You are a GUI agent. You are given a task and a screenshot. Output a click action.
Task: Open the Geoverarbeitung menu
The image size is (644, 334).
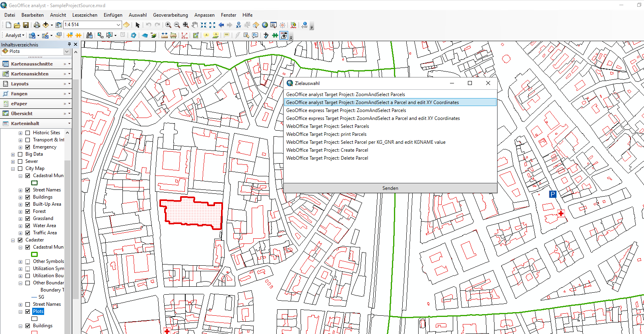coord(170,15)
